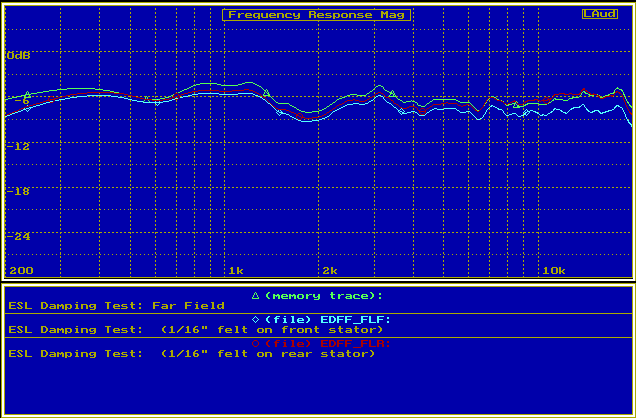Viewport: 636px width, 418px height.
Task: Click the LAud label box
Action: [x=599, y=14]
